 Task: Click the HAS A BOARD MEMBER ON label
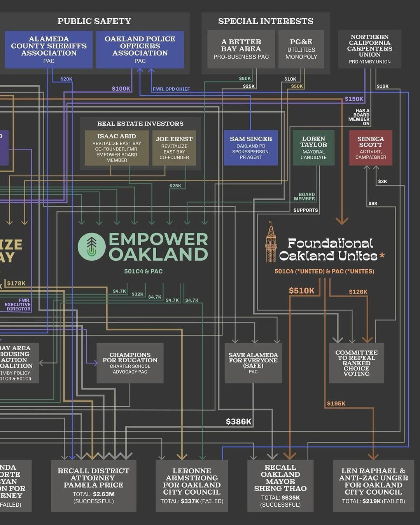(359, 117)
